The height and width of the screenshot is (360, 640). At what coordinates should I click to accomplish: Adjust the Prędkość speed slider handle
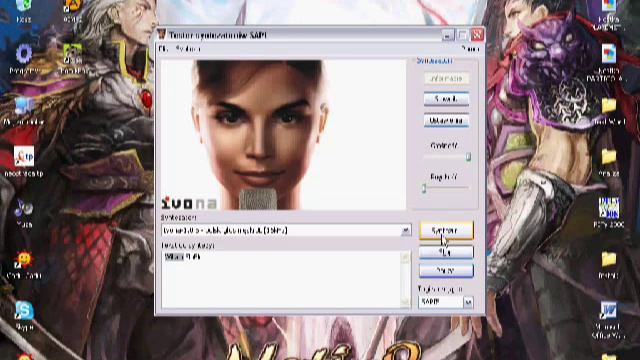[424, 188]
